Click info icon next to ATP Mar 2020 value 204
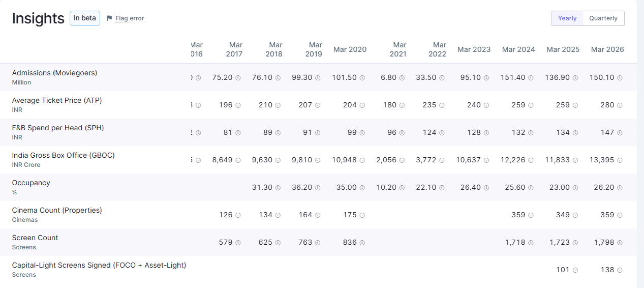Image resolution: width=644 pixels, height=288 pixels. (x=362, y=105)
